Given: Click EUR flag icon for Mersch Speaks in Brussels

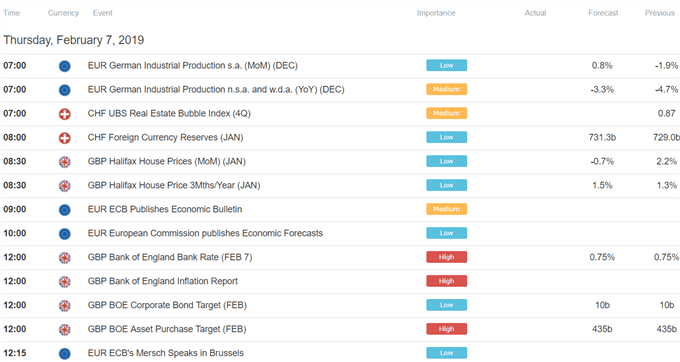Looking at the screenshot, I should click(65, 354).
